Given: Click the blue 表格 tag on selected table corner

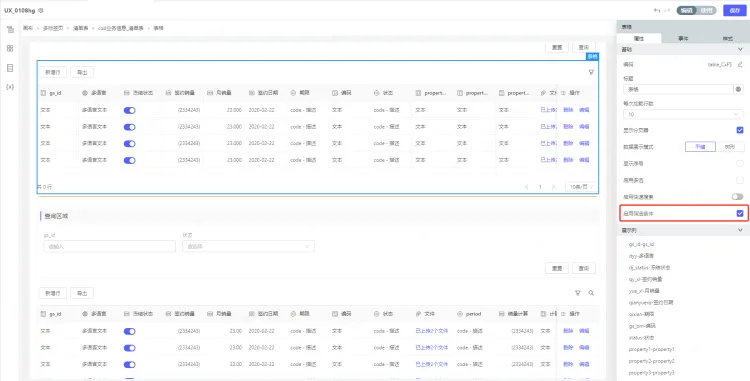Looking at the screenshot, I should click(x=592, y=56).
